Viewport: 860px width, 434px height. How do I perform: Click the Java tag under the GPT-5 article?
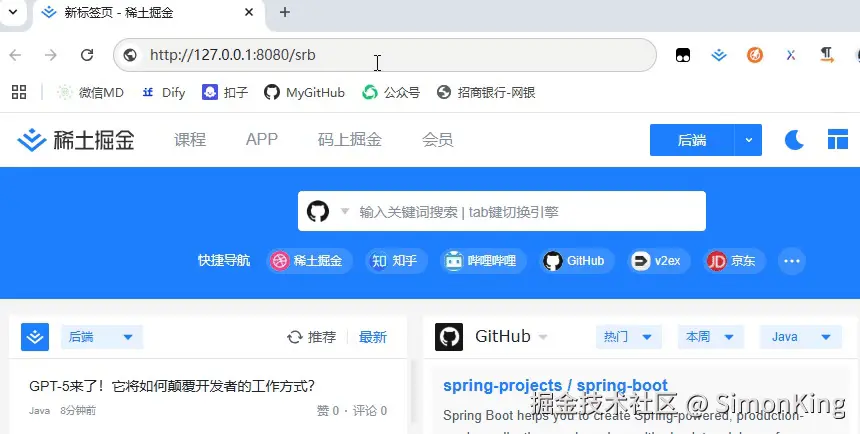(x=39, y=410)
